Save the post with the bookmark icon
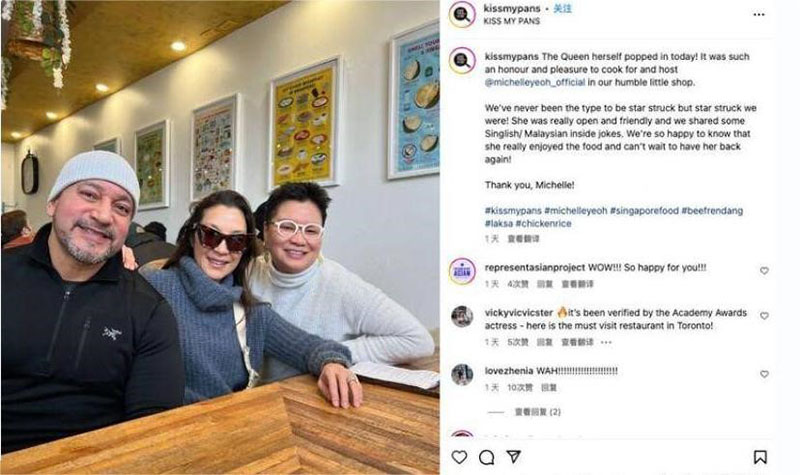Screen dimensions: 800x475 click(x=760, y=457)
